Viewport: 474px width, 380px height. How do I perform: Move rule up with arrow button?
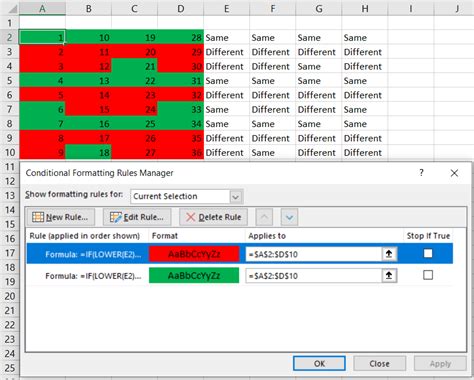(264, 217)
